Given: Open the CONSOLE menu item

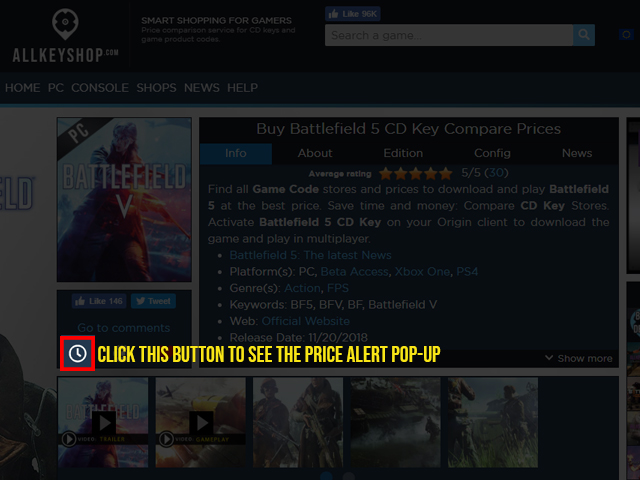Looking at the screenshot, I should pos(100,88).
